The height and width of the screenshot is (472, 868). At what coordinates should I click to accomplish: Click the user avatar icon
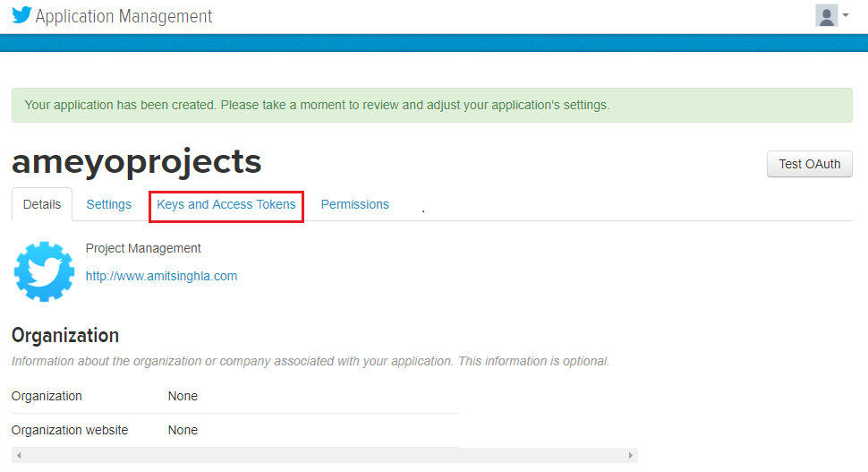(x=826, y=16)
